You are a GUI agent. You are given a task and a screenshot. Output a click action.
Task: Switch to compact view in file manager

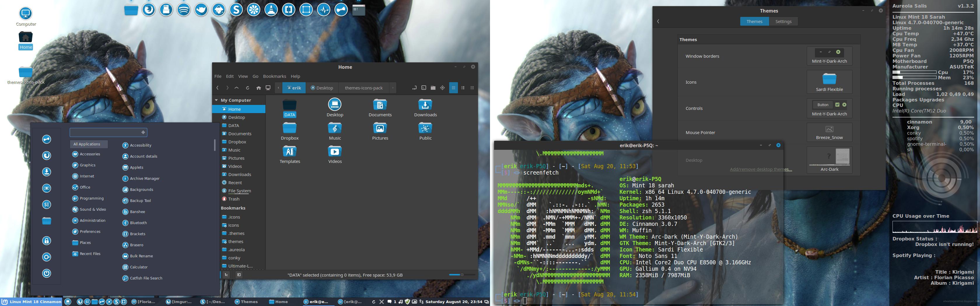pyautogui.click(x=472, y=88)
